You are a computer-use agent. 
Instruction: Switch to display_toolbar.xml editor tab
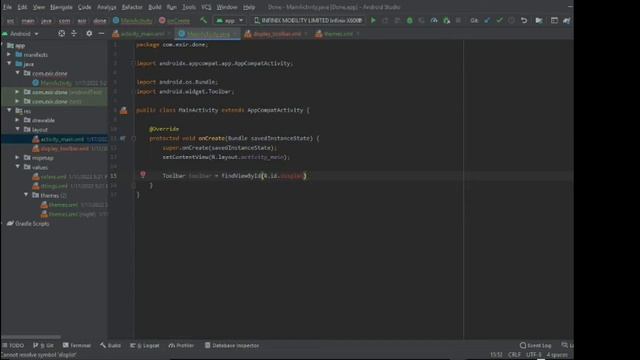[276, 34]
